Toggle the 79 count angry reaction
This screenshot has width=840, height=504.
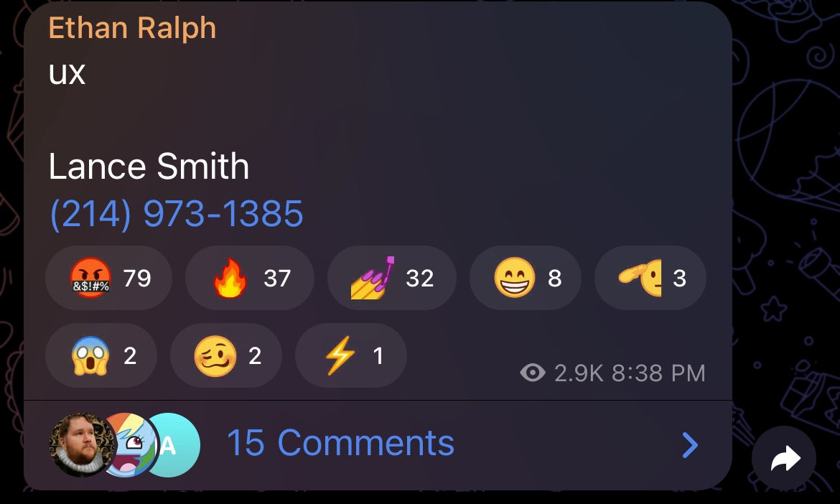tap(108, 278)
